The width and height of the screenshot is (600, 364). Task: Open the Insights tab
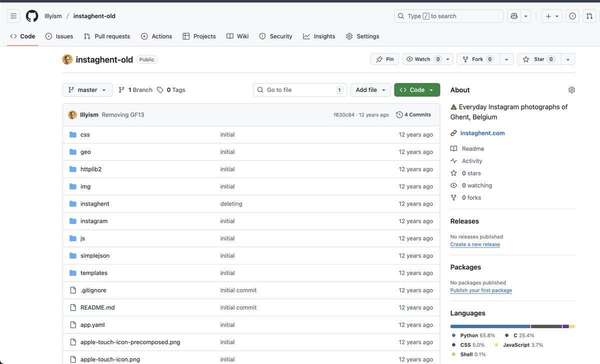319,36
